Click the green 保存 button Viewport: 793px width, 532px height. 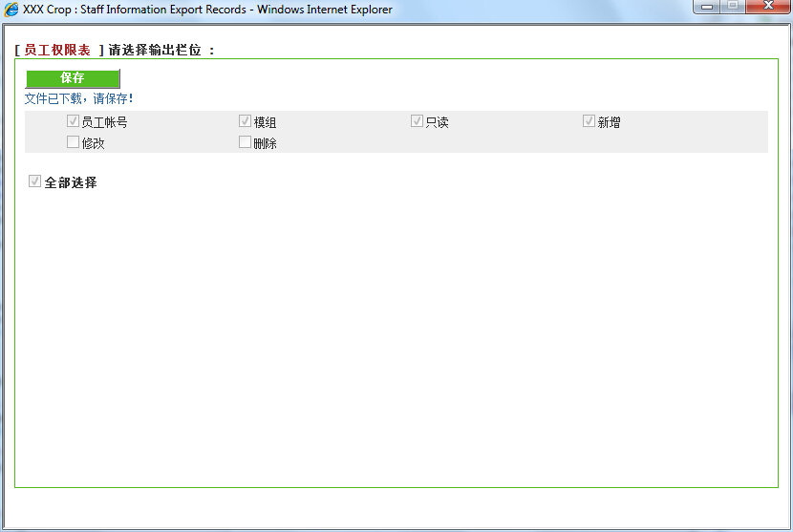(x=73, y=78)
